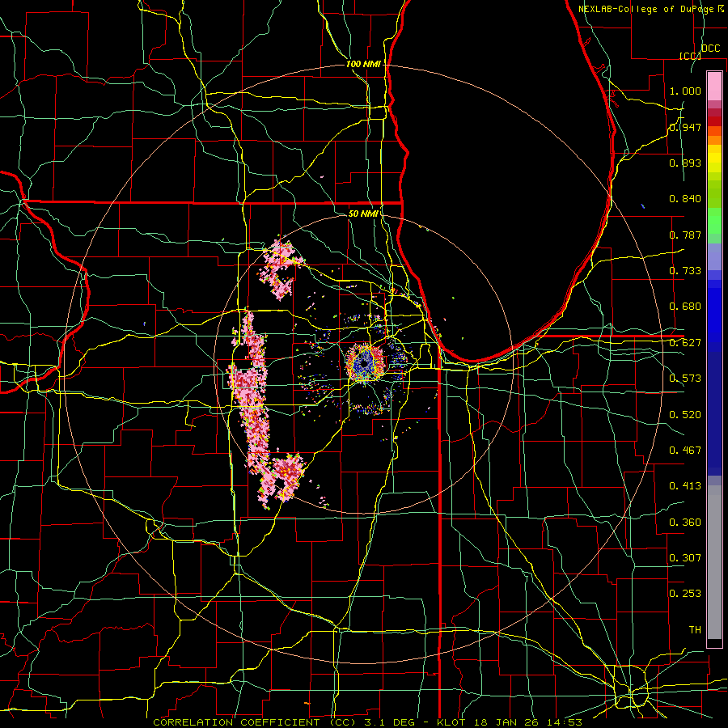Select the 0.307 scale value
The width and height of the screenshot is (728, 728).
click(x=685, y=558)
